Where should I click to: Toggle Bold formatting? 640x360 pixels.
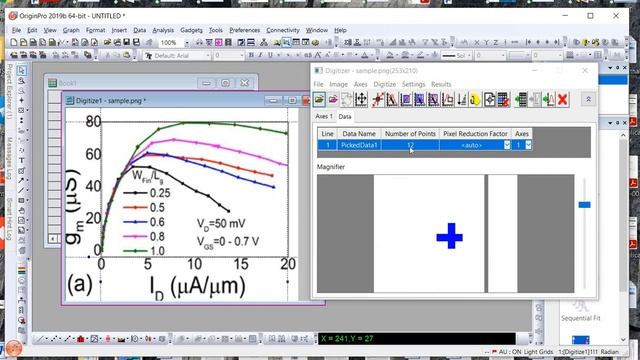251,55
